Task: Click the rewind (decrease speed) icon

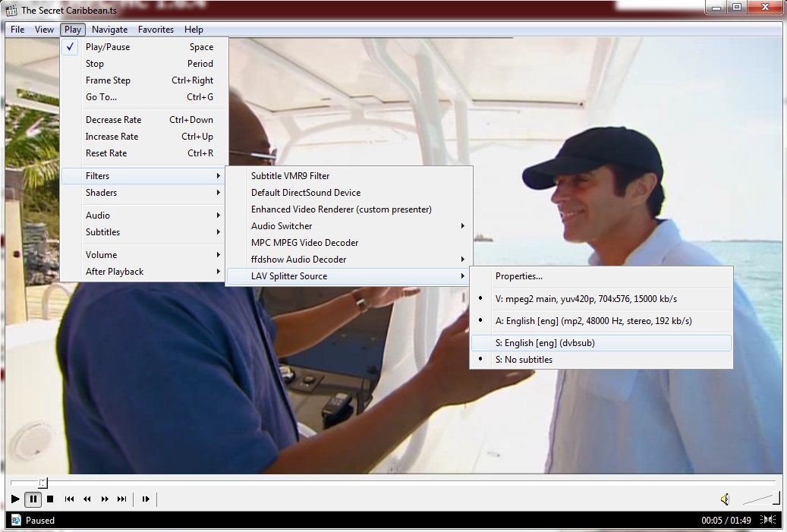Action: [87, 499]
